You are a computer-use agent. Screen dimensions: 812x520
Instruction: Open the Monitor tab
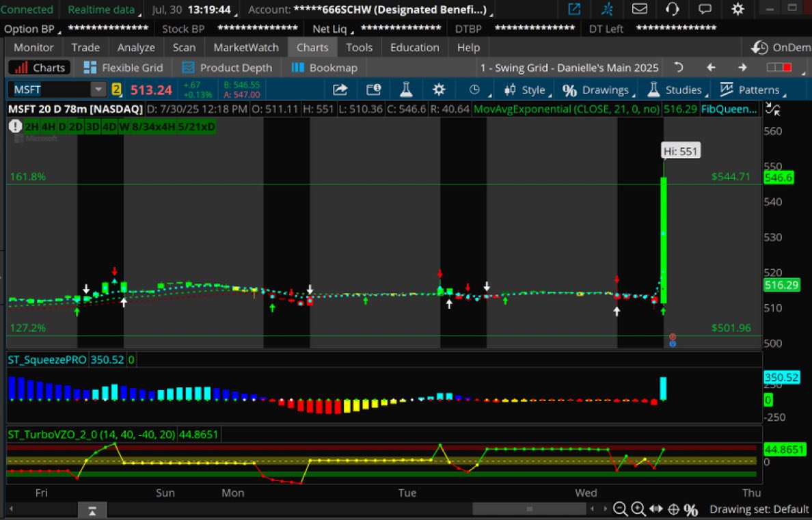33,48
